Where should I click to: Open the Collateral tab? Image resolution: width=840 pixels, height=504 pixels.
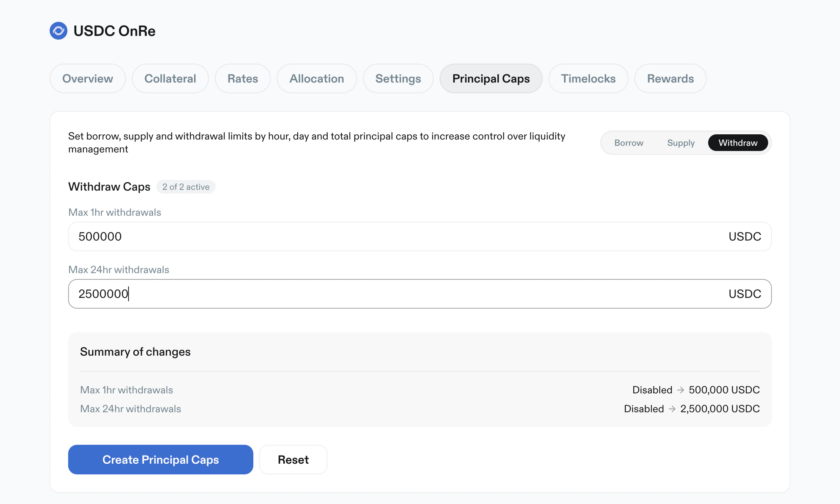point(170,78)
